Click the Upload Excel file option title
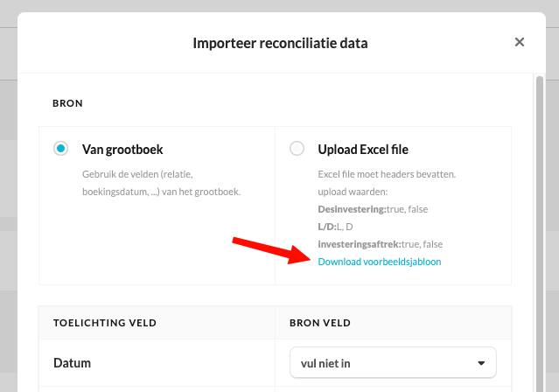The height and width of the screenshot is (392, 559). click(363, 150)
